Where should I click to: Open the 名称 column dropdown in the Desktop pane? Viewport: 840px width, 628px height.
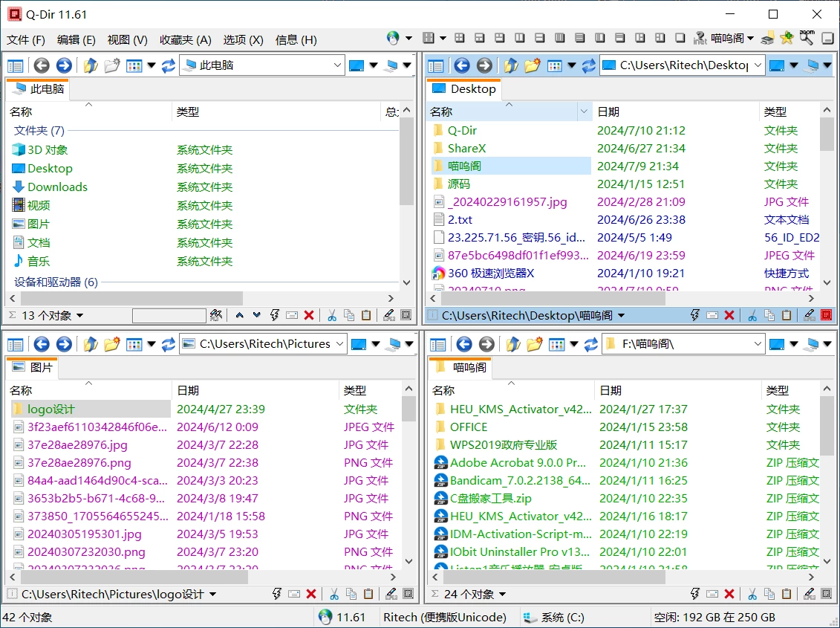[x=584, y=111]
